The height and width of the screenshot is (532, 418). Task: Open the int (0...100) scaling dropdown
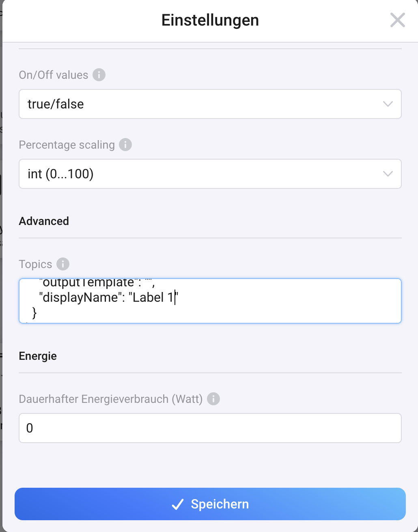pyautogui.click(x=210, y=174)
